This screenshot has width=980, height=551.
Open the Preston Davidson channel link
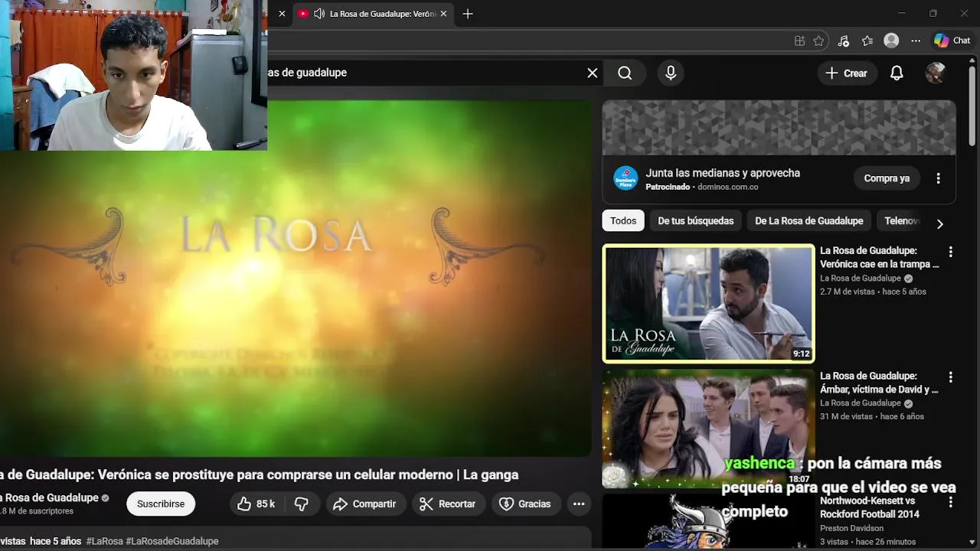pos(851,528)
